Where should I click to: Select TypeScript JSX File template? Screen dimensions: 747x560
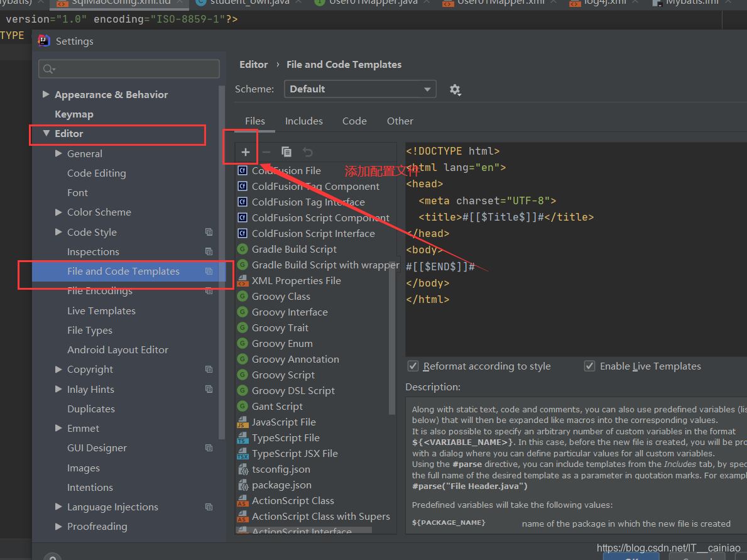point(295,454)
